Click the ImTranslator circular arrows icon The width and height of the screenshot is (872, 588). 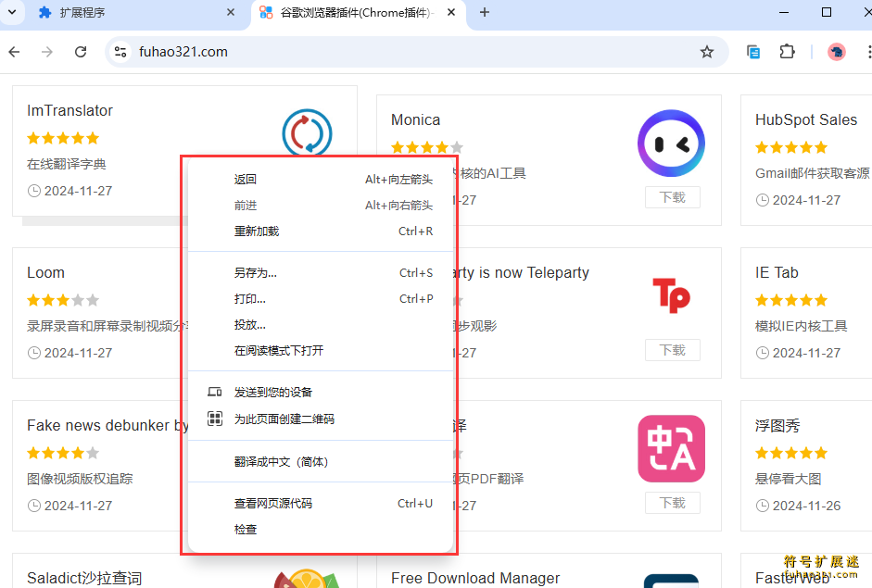pos(307,132)
